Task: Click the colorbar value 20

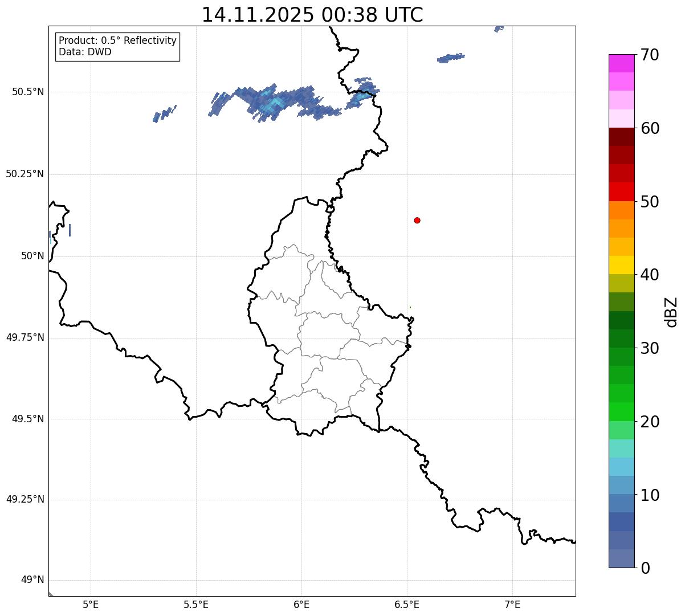Action: [650, 422]
